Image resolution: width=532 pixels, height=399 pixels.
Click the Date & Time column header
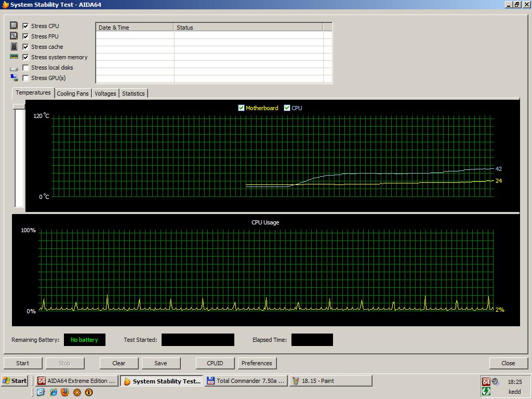pos(135,28)
